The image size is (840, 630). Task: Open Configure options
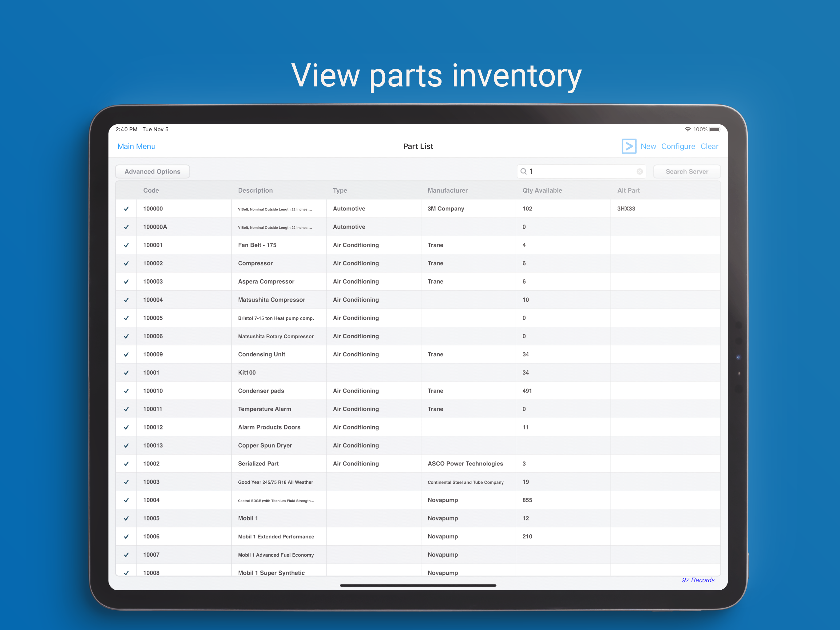tap(678, 146)
